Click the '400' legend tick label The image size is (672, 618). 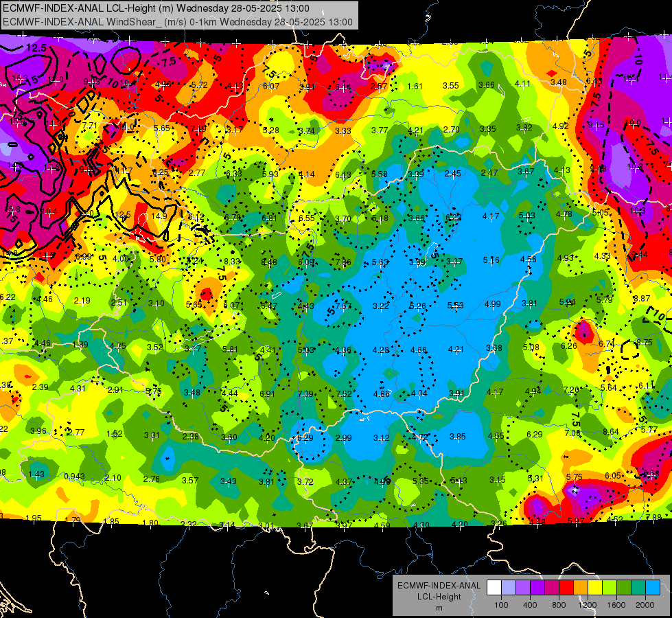coord(530,605)
